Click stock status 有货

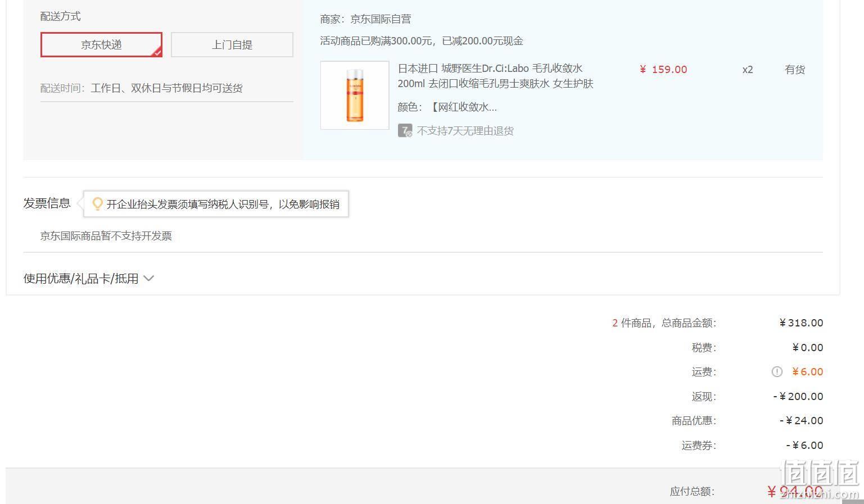point(795,70)
